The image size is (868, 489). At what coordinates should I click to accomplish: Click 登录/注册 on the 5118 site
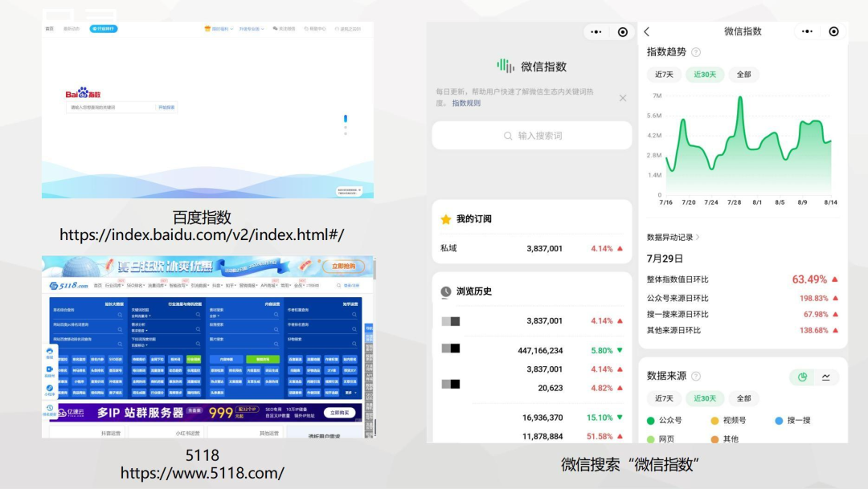coord(351,285)
